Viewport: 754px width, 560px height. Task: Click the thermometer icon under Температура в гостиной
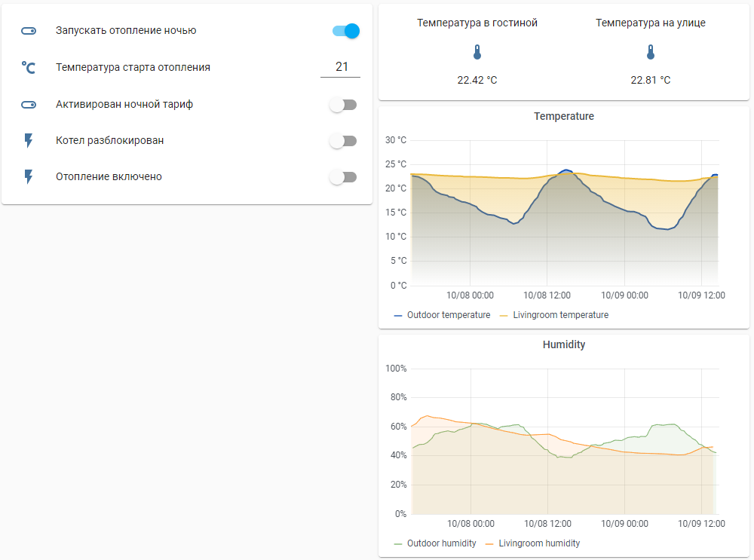tap(477, 52)
